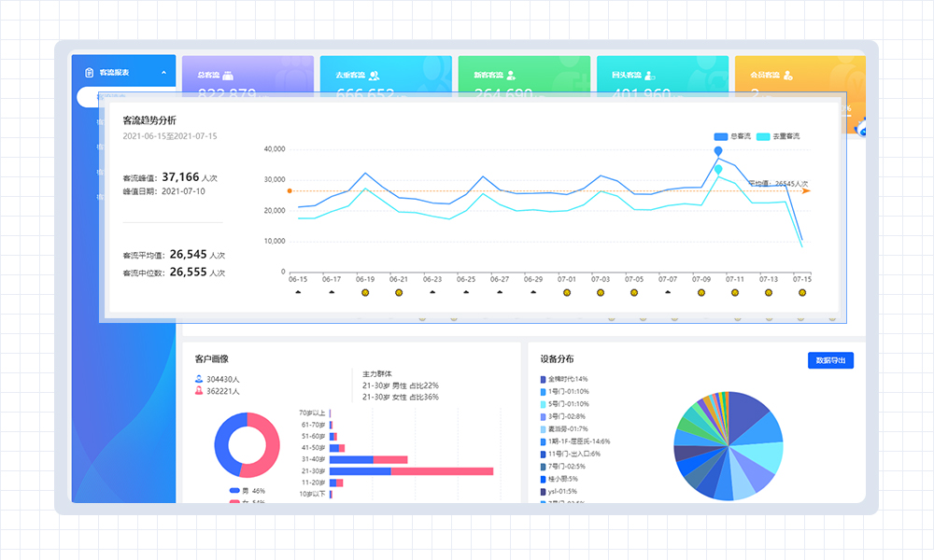Click the sun weather icon under 06-19
Screen dimensions: 934x560
tap(365, 292)
